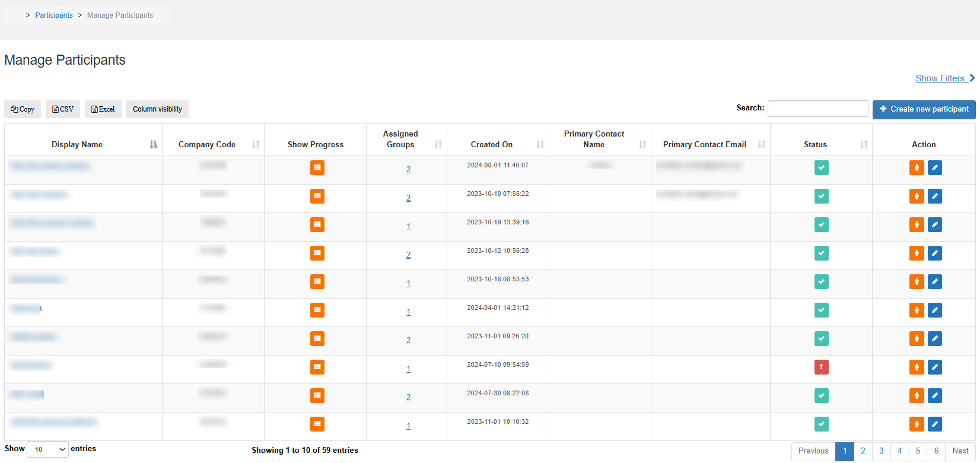The image size is (980, 463).
Task: Toggle green status check for 2023-10-16 08:53:53 row
Action: [822, 282]
